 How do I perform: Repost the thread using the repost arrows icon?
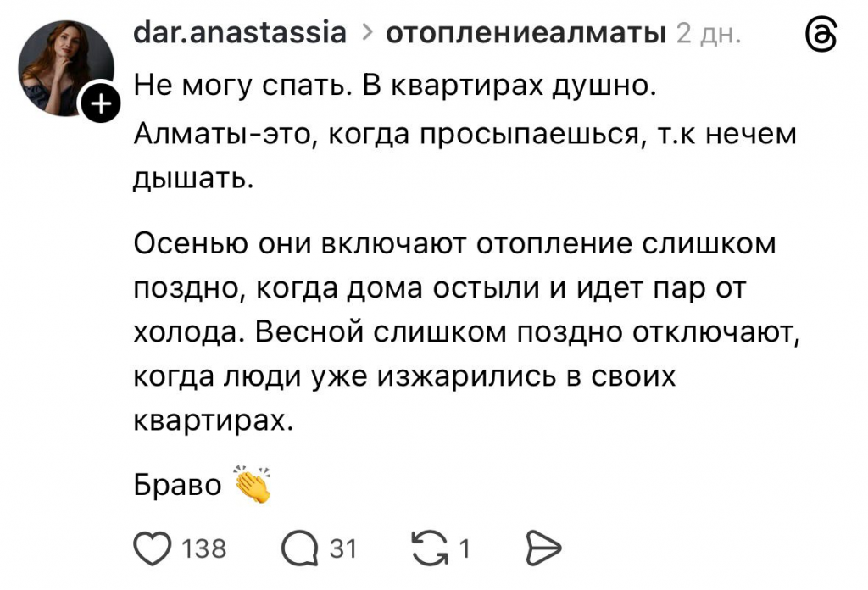[x=428, y=548]
